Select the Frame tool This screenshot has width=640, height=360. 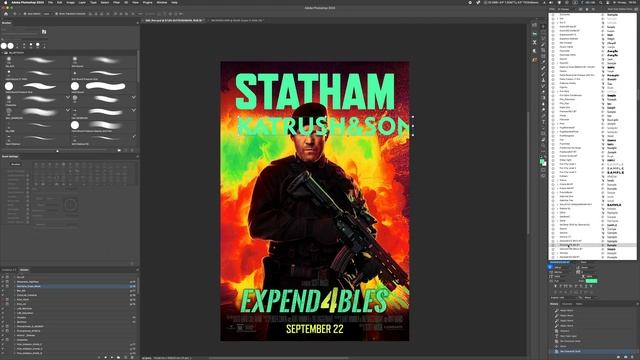tap(543, 56)
